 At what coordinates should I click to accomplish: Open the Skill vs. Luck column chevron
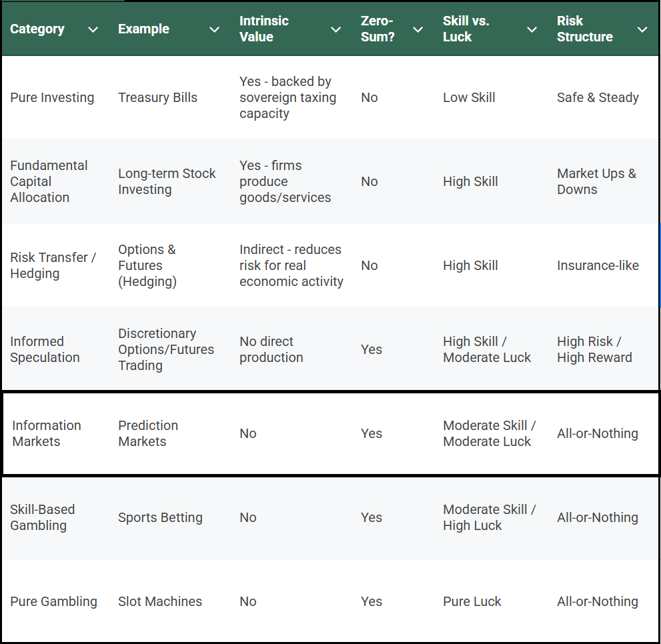click(x=532, y=29)
